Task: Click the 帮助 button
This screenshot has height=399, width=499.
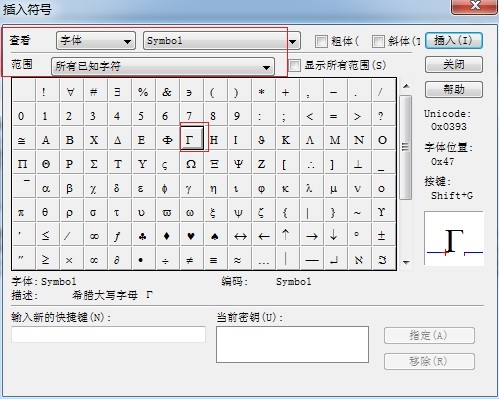Action: (454, 89)
